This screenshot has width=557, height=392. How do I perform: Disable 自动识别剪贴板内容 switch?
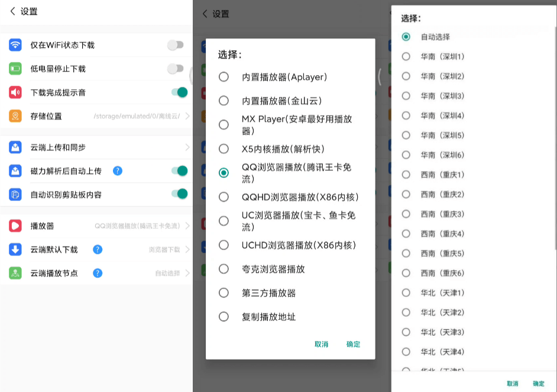(179, 194)
